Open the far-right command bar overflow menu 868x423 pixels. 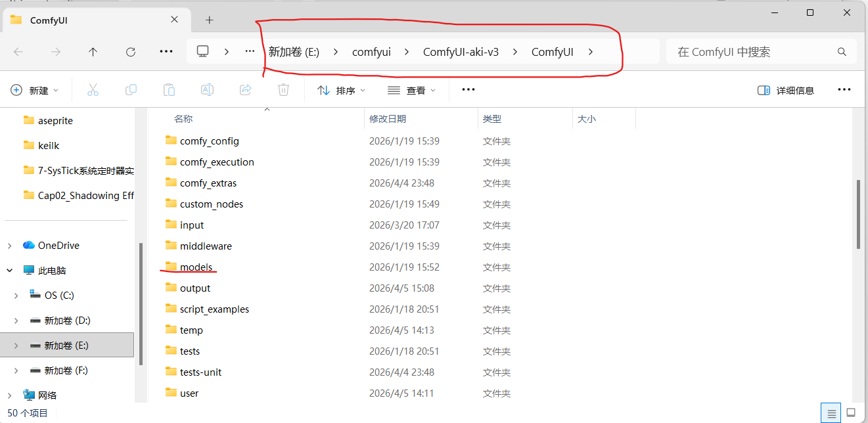[x=844, y=90]
